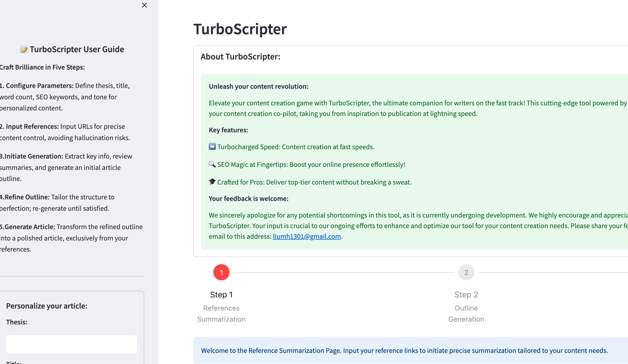The image size is (628, 364).
Task: Click inside the Thesis input field
Action: (71, 344)
